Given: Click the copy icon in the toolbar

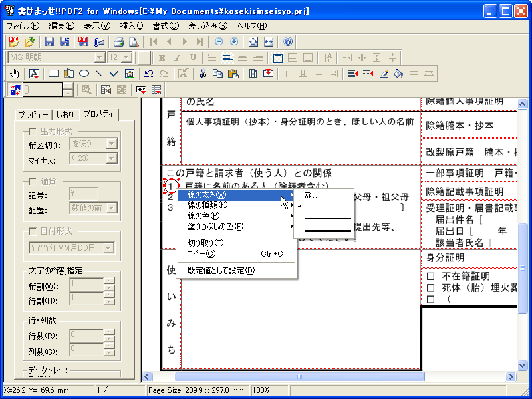Looking at the screenshot, I should pos(218,74).
